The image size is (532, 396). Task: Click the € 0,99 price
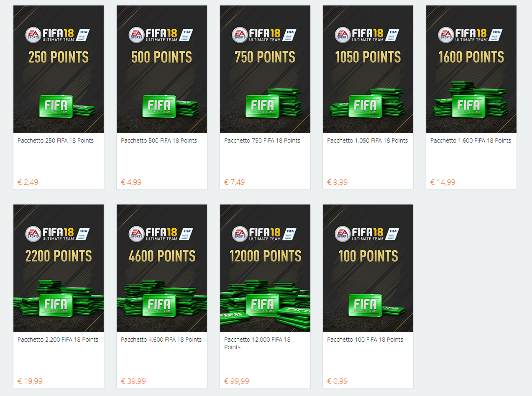[338, 381]
